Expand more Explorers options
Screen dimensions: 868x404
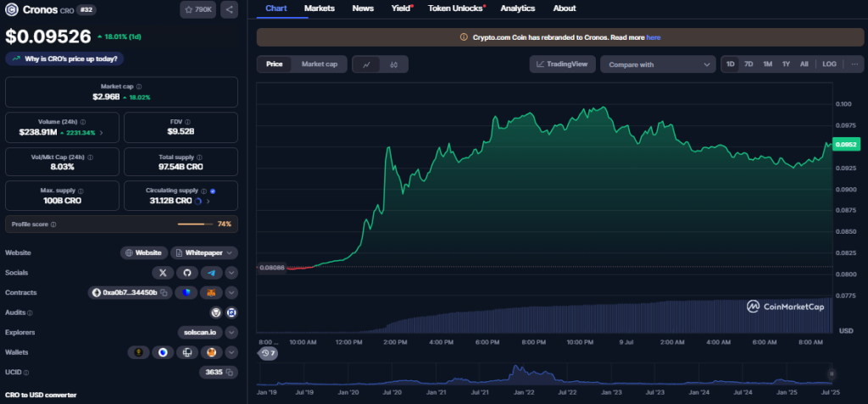pos(231,332)
